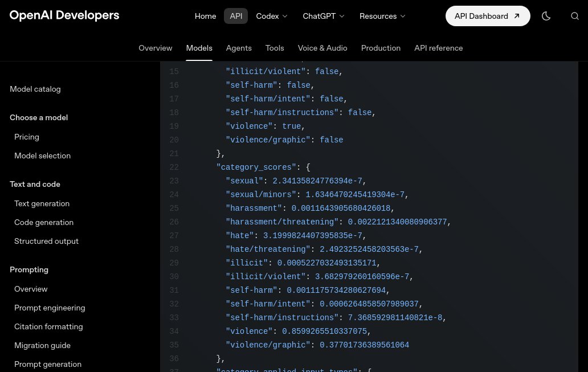Click the "category_scores" key in the code

[x=256, y=167]
